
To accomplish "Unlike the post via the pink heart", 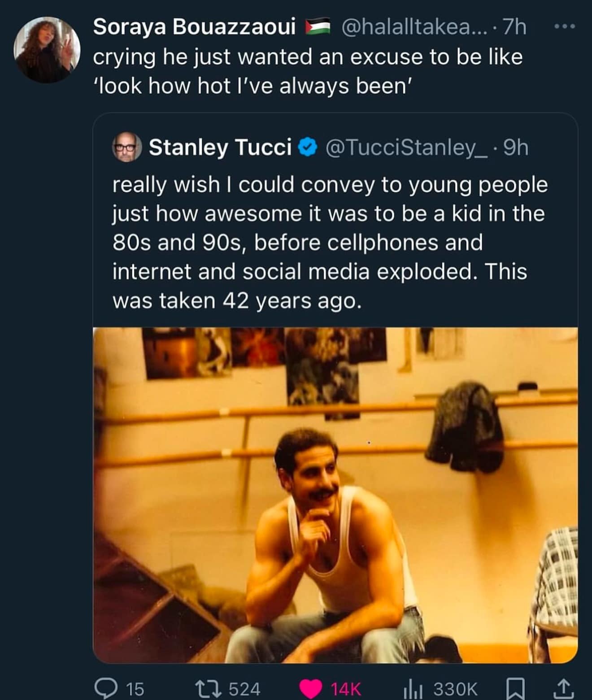I will coord(311,689).
